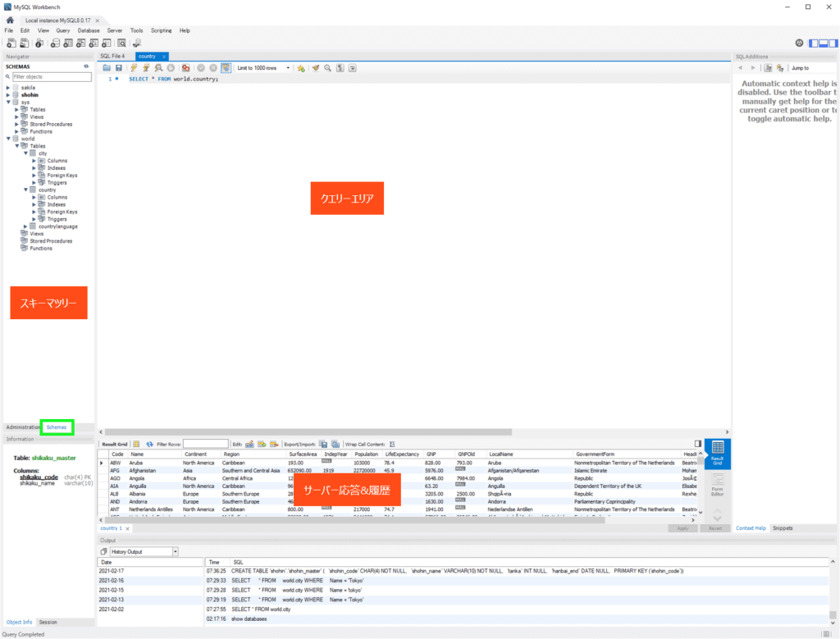Screen dimensions: 840x639
Task: Click horizontal scrollbar of query editor
Action: pyautogui.click(x=308, y=431)
